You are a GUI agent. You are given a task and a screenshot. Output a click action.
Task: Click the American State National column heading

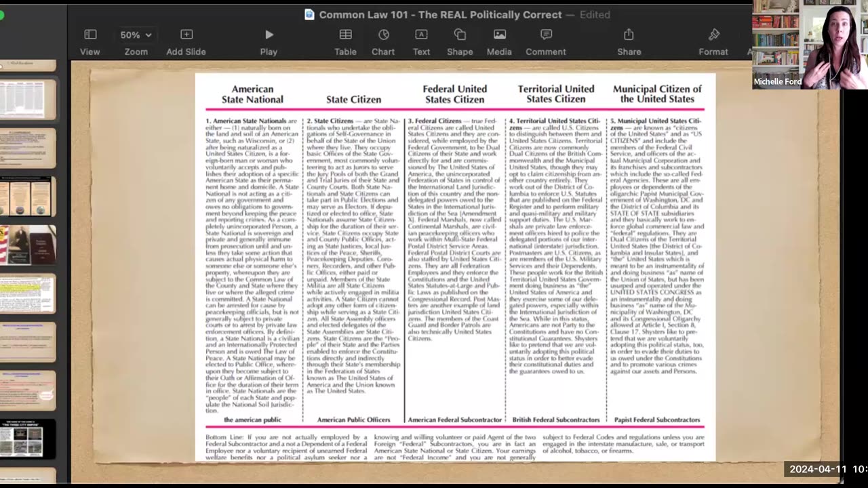pyautogui.click(x=252, y=94)
